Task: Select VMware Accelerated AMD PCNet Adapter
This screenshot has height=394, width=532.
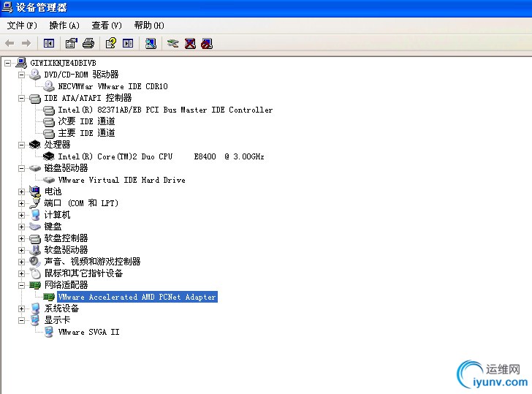Action: [x=137, y=297]
